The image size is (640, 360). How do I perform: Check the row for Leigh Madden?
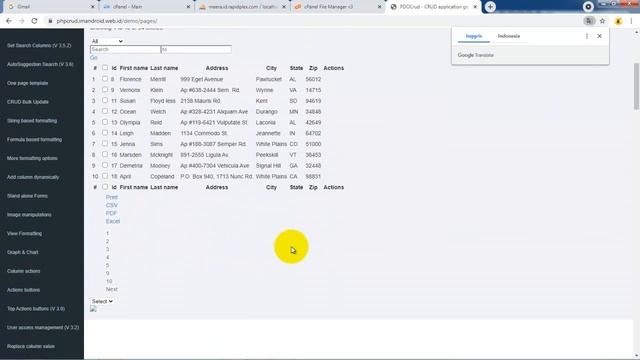pyautogui.click(x=105, y=133)
